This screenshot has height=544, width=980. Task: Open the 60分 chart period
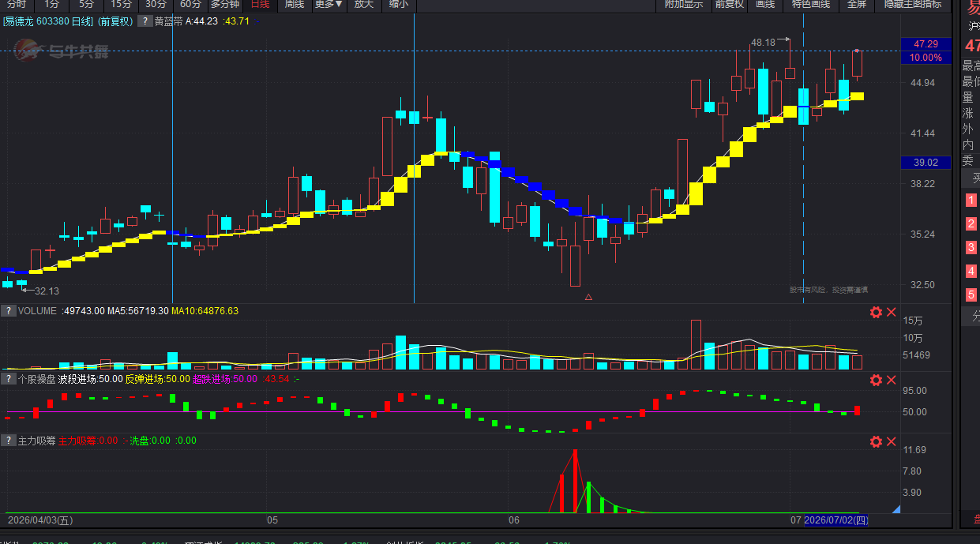coord(190,4)
